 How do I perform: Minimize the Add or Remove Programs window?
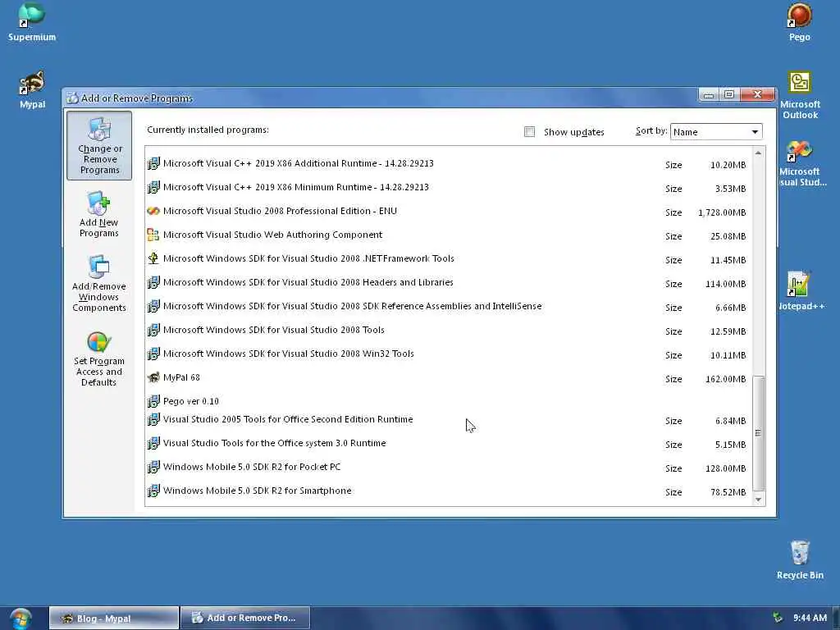709,95
